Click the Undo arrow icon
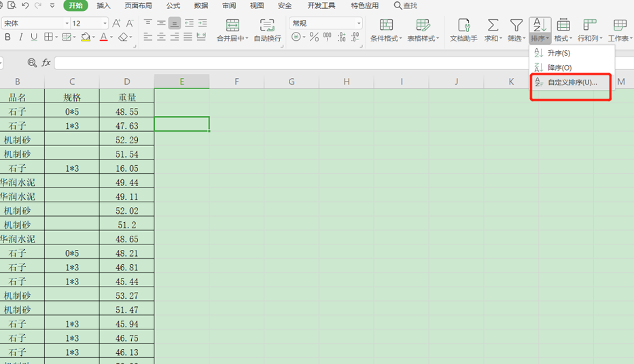Screen dimensions: 634x364 coord(25,5)
